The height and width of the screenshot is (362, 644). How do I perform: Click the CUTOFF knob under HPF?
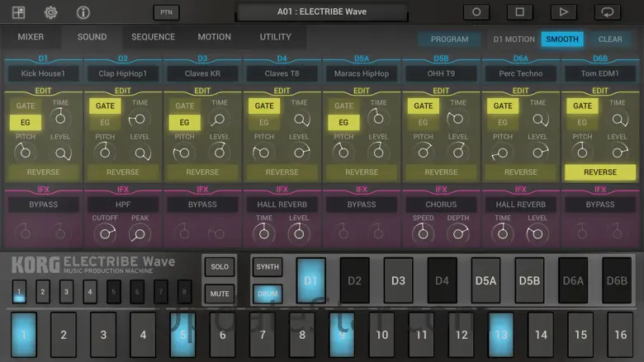pyautogui.click(x=106, y=233)
